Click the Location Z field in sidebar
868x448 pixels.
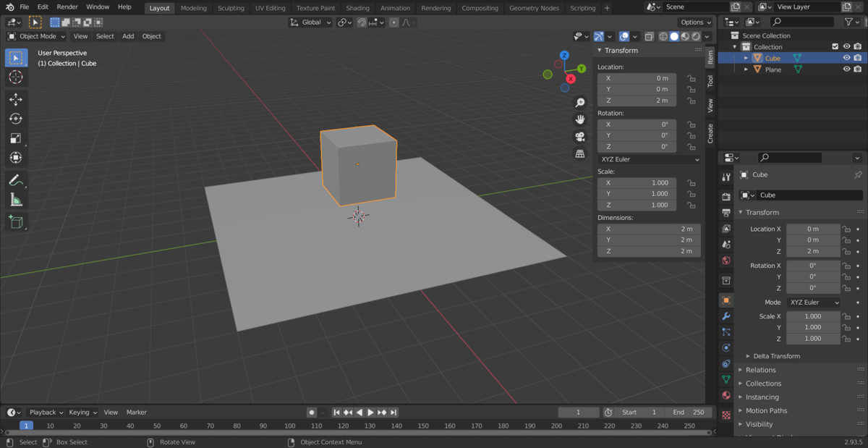click(x=637, y=101)
